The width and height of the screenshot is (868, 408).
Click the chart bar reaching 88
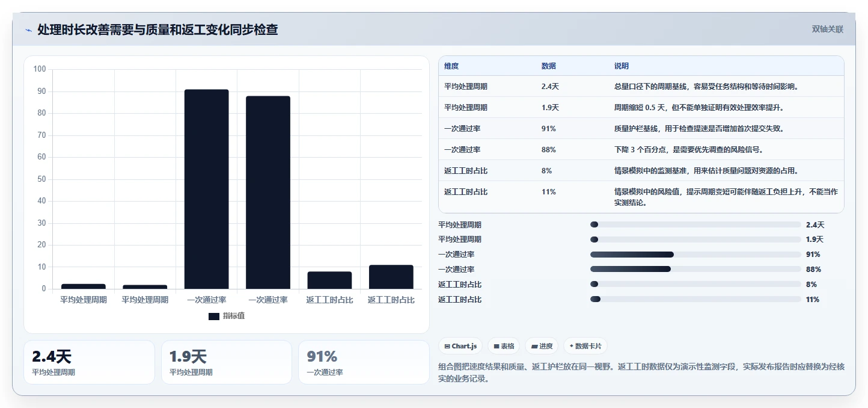point(268,193)
